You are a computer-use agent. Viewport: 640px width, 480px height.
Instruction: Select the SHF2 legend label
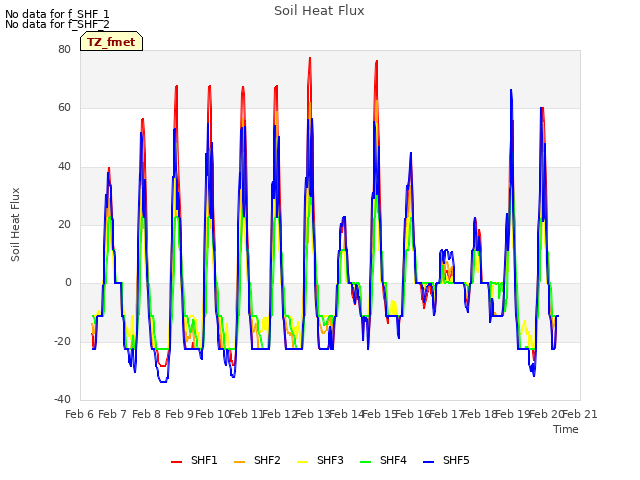coord(267,460)
